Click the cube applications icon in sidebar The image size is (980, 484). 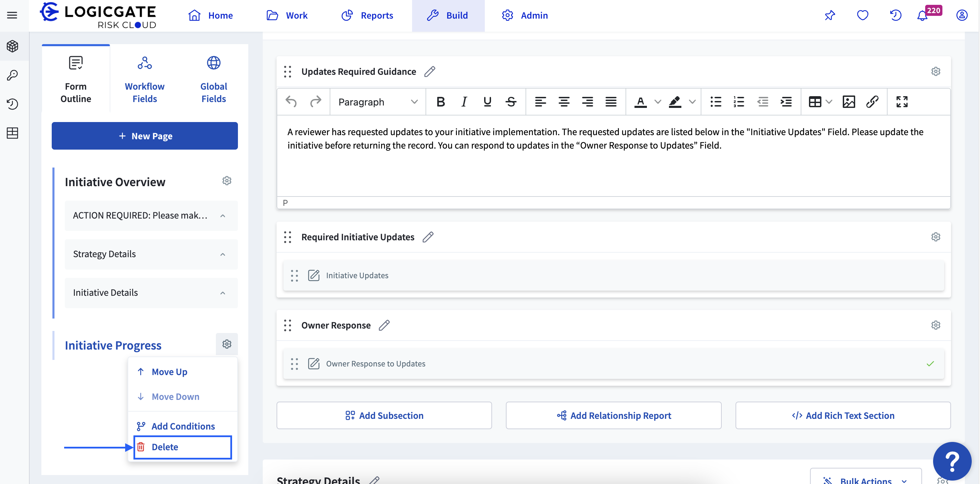12,46
